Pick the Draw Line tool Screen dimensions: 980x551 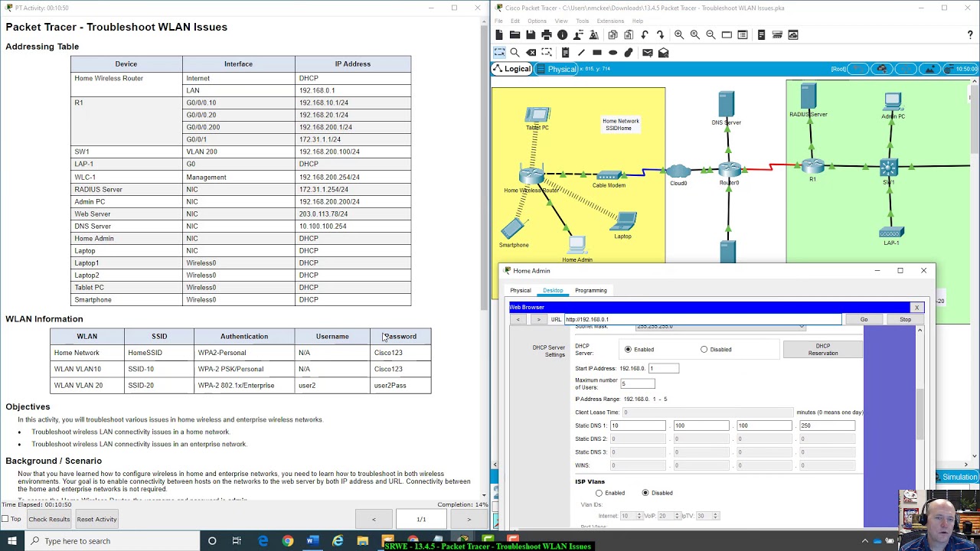pos(581,52)
